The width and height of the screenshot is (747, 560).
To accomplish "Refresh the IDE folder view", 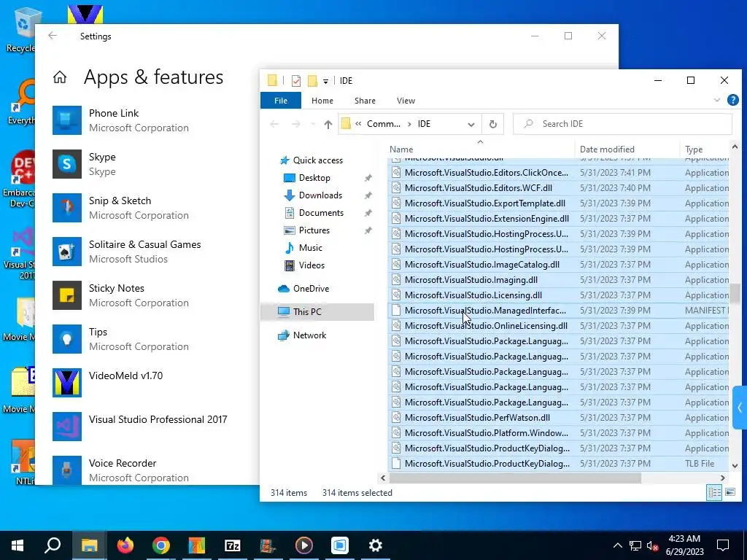I will point(492,124).
